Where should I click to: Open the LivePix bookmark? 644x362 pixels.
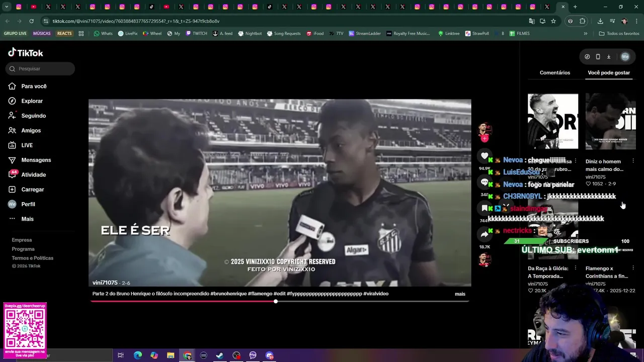pos(128,34)
